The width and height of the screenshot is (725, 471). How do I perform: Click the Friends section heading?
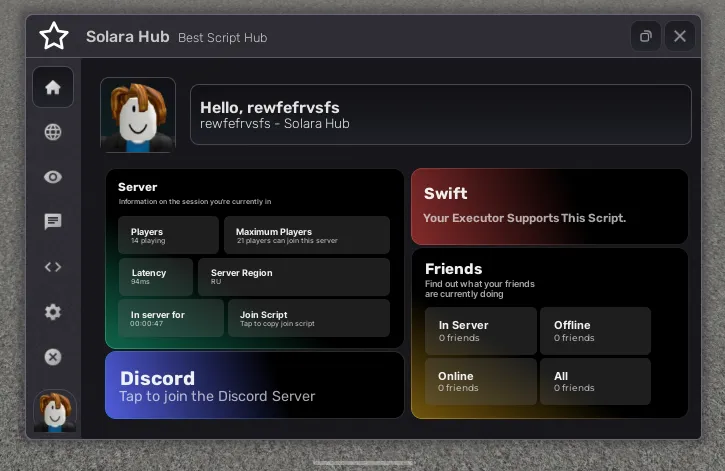point(453,269)
